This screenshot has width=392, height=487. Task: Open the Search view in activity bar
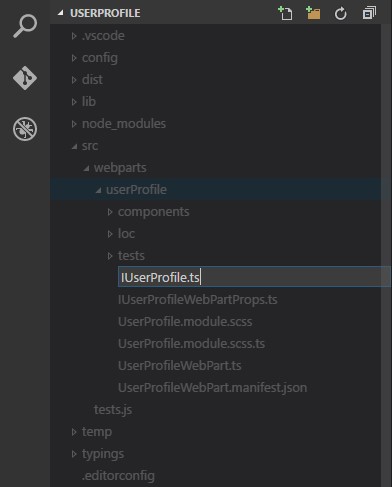(x=25, y=26)
